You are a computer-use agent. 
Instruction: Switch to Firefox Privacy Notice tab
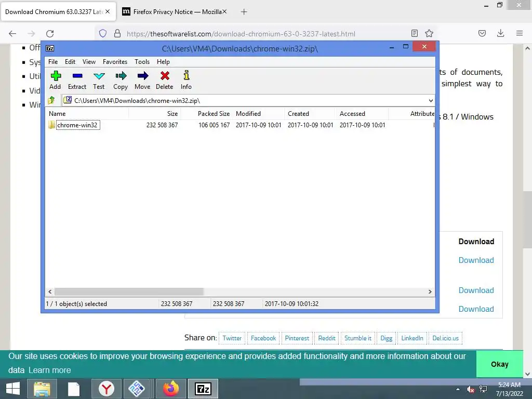[x=174, y=12]
